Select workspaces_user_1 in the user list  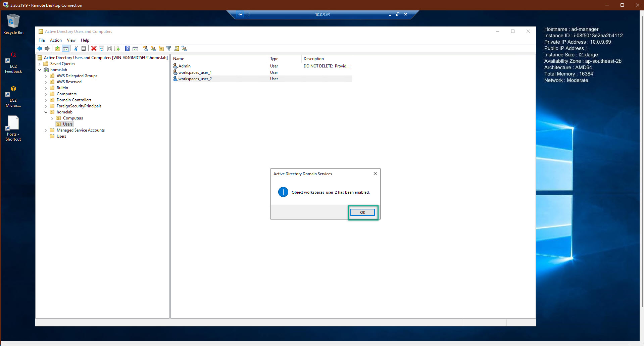pos(195,72)
